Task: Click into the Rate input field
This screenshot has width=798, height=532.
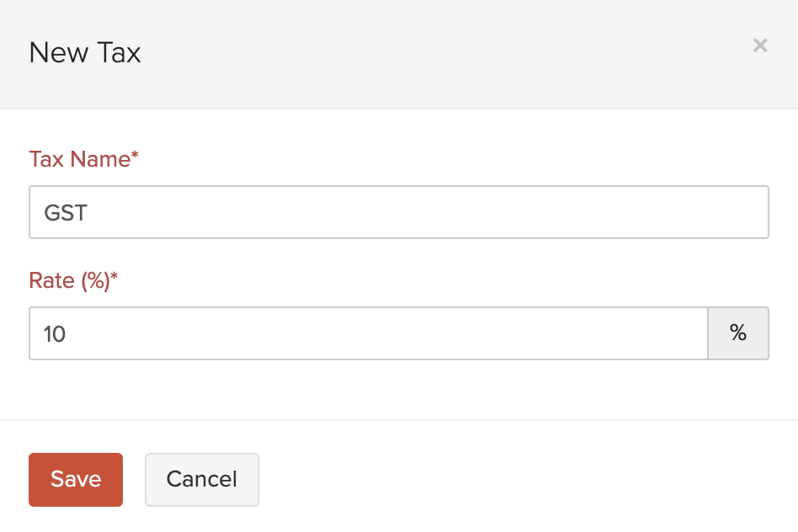Action: click(x=368, y=334)
